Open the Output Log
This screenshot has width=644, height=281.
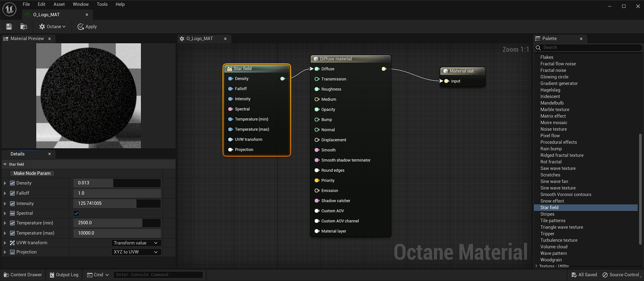click(64, 275)
